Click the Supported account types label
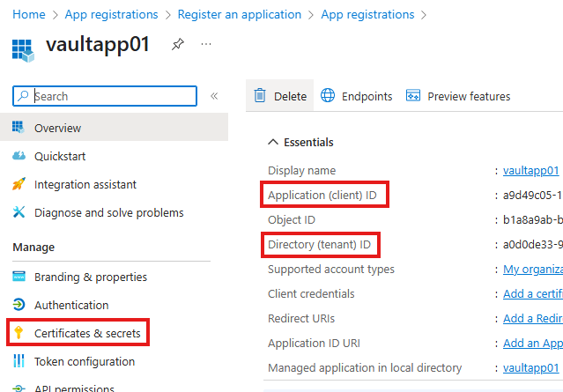The width and height of the screenshot is (563, 392). click(x=331, y=270)
